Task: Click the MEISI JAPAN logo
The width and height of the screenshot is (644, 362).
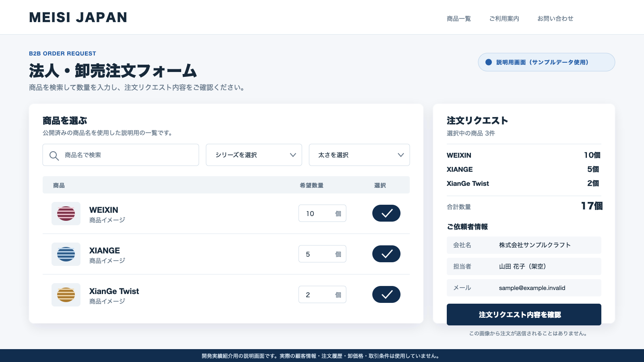Action: 78,17
